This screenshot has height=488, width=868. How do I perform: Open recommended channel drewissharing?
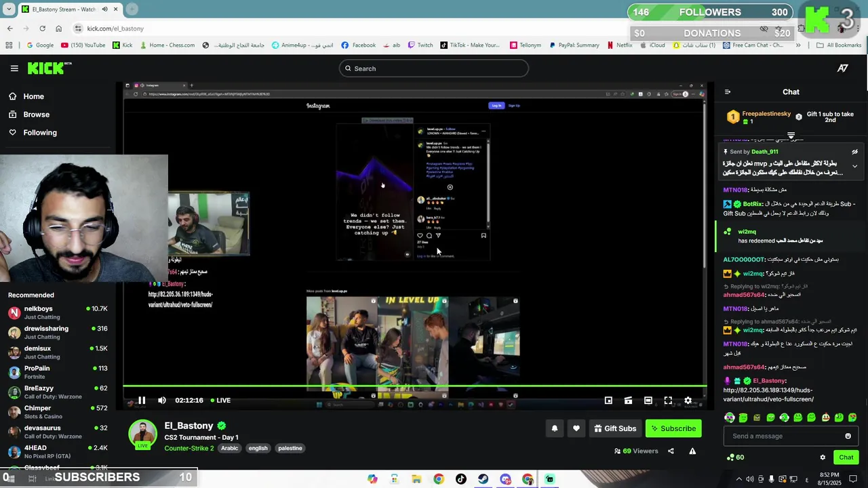(58, 332)
